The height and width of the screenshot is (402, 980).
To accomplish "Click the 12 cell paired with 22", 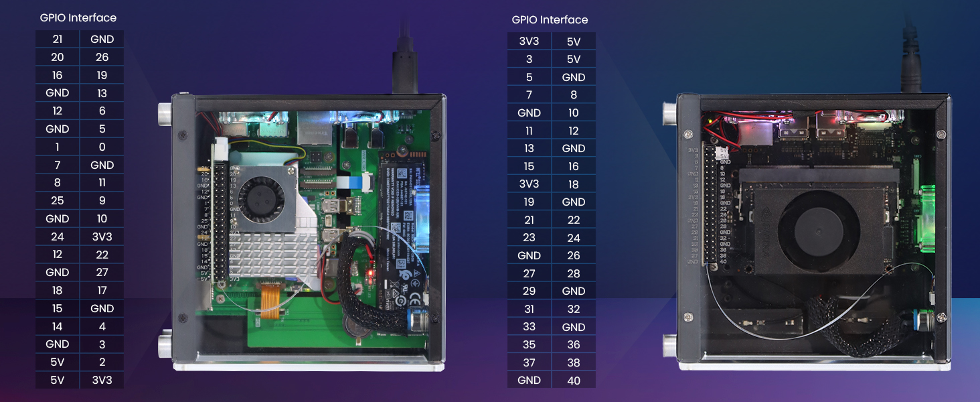I will [58, 255].
